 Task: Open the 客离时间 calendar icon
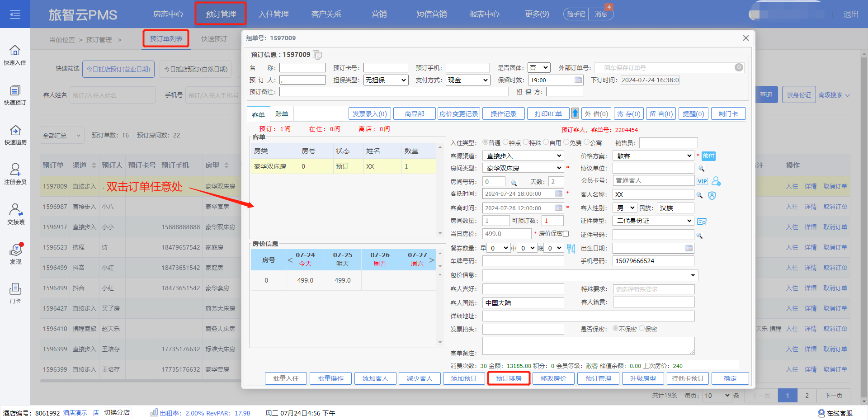pos(559,208)
